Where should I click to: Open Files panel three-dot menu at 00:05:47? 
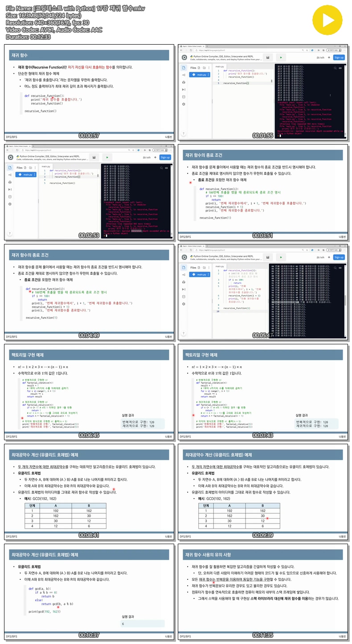click(x=209, y=267)
